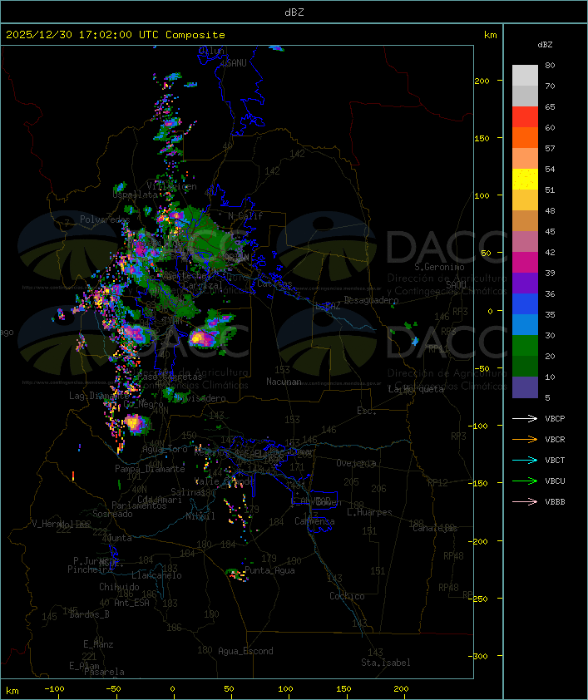Click the Sta.Isabel place label
The width and height of the screenshot is (588, 700).
(386, 663)
